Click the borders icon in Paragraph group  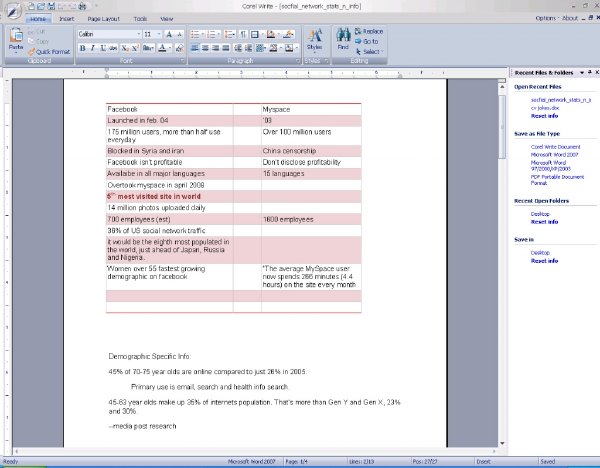256,34
